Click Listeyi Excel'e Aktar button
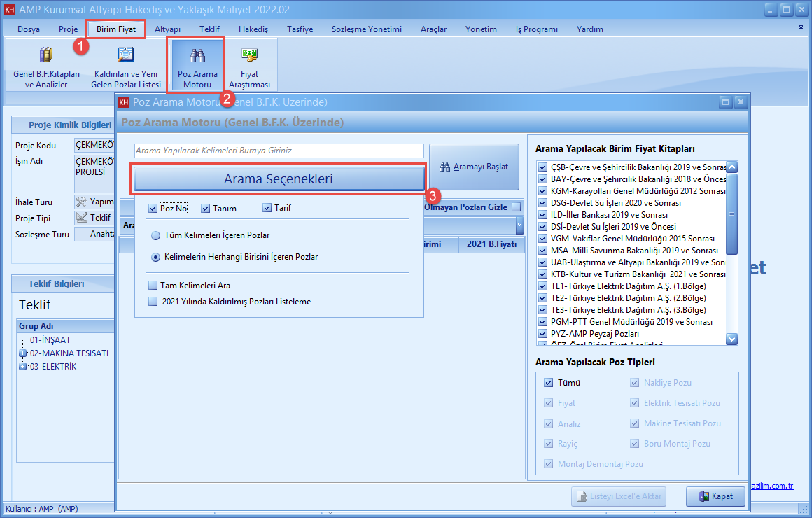The width and height of the screenshot is (812, 518). click(x=619, y=496)
